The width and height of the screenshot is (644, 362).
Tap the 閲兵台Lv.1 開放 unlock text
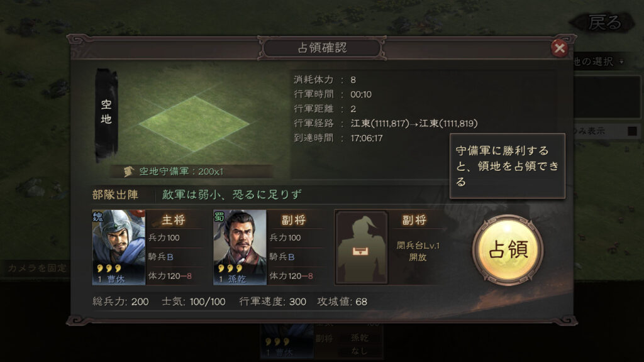[418, 251]
